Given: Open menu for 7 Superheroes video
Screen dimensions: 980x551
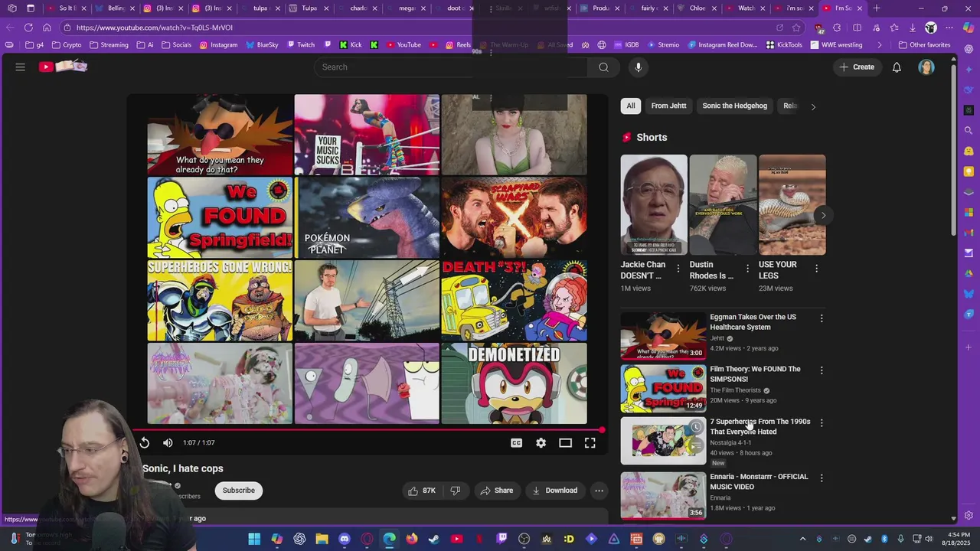Looking at the screenshot, I should point(822,422).
